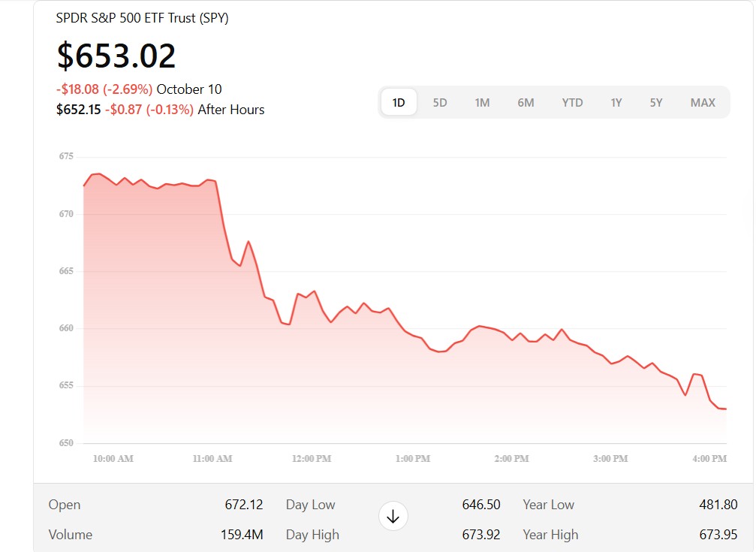
Task: Select the 1Y time range
Action: click(x=616, y=102)
